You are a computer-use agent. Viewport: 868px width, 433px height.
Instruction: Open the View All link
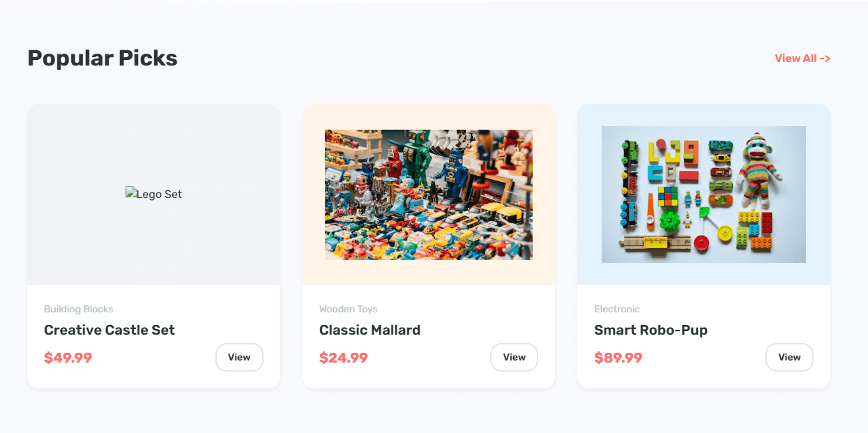pyautogui.click(x=802, y=59)
